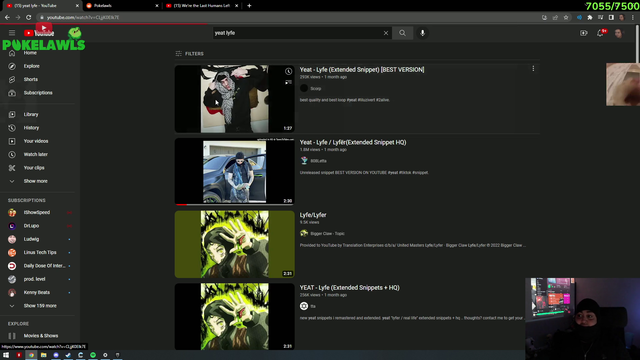This screenshot has width=640, height=360.
Task: Open IShowSpeed subscription channel
Action: 38,212
